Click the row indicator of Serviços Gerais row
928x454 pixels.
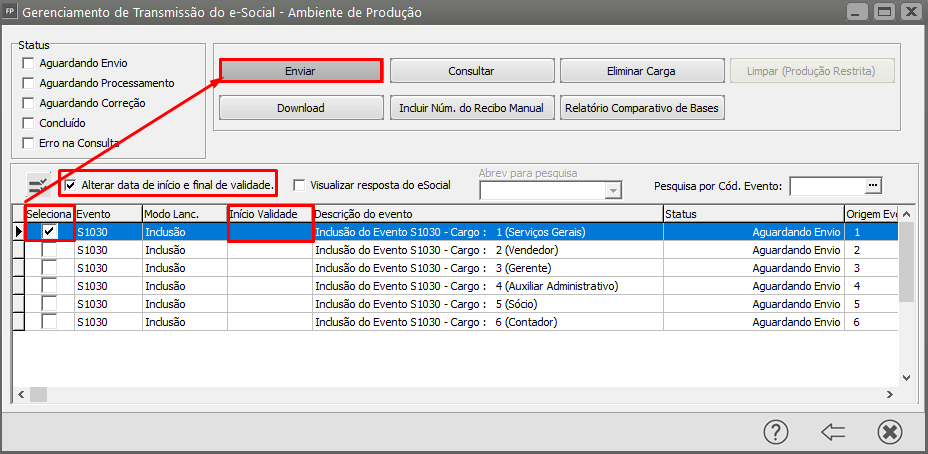(x=19, y=232)
